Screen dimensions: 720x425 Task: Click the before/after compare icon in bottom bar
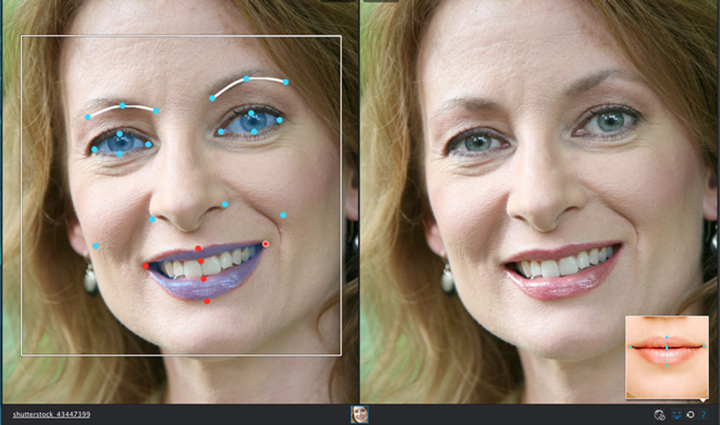659,414
